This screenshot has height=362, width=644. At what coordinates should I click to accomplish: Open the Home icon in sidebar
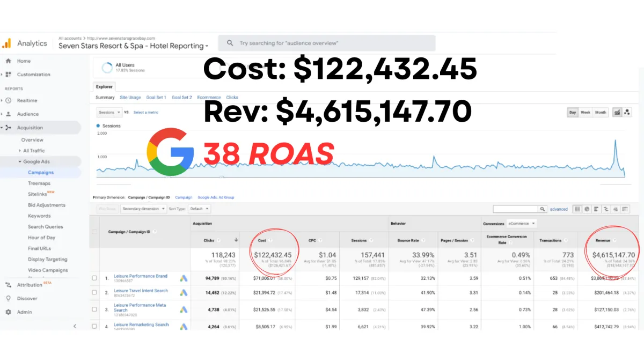point(9,61)
